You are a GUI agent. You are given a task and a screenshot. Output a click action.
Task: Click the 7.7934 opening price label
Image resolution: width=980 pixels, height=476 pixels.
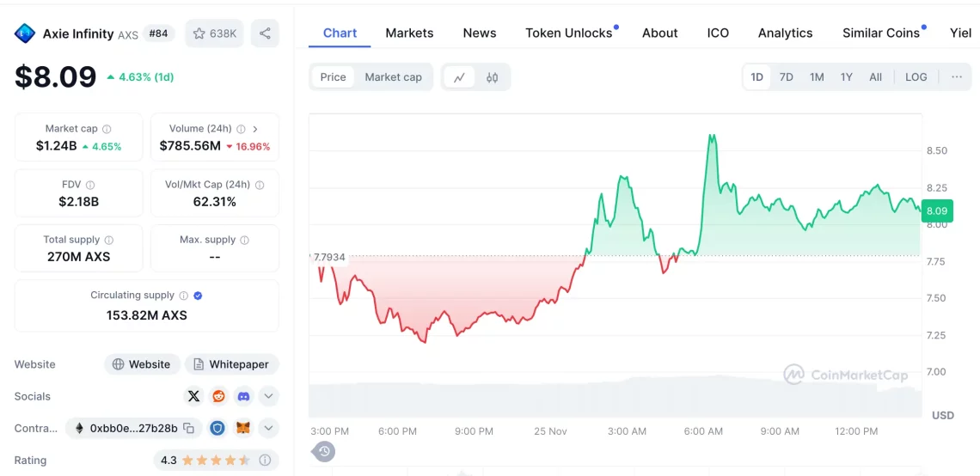329,258
